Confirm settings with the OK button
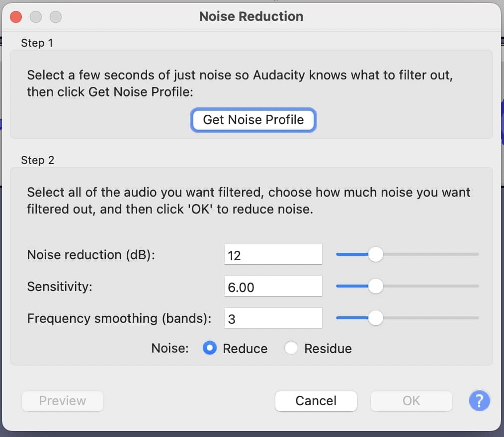This screenshot has width=504, height=437. point(411,401)
